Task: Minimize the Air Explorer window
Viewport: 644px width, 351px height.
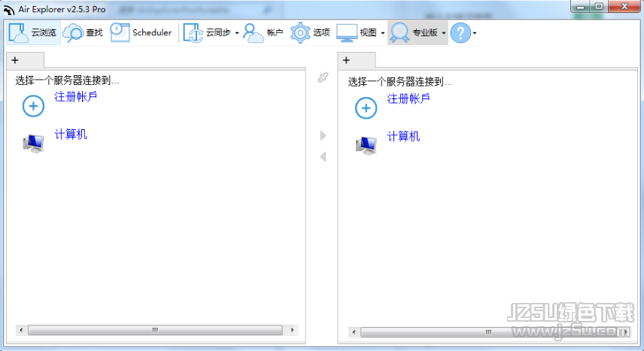Action: (x=581, y=7)
